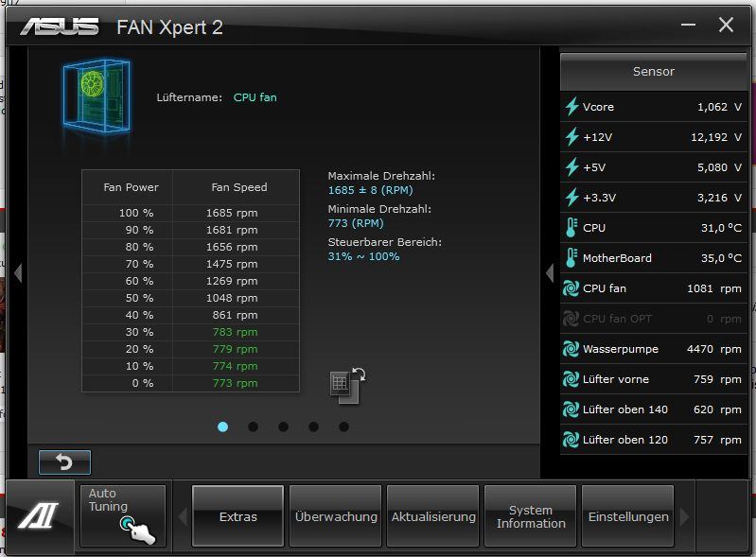Image resolution: width=756 pixels, height=557 pixels.
Task: Click the 31% ~ 100% range value
Action: pos(363,256)
